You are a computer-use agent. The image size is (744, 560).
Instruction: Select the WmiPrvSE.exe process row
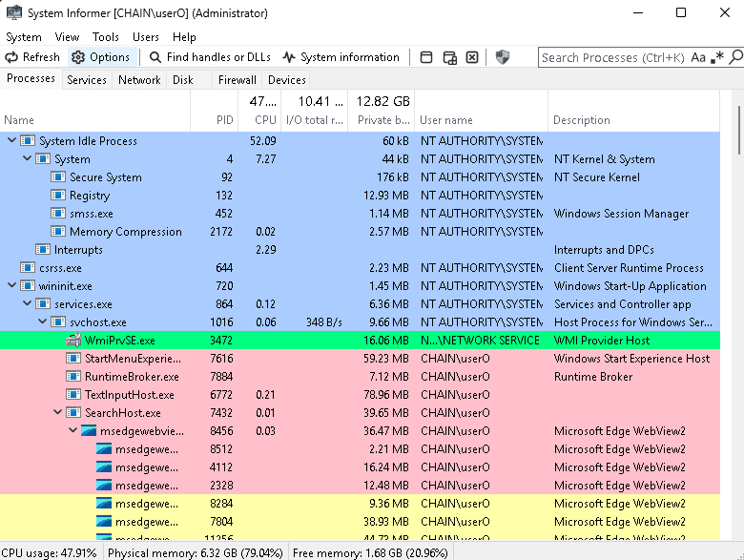pos(119,341)
